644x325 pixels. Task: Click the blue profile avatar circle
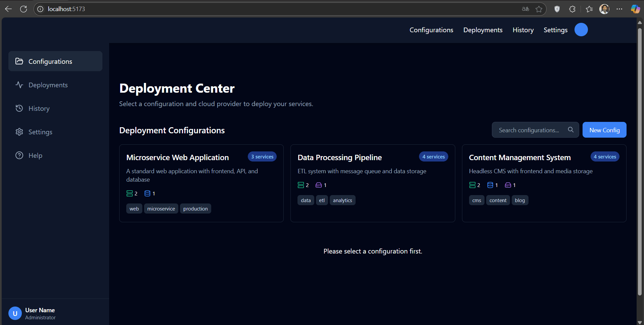pos(581,30)
